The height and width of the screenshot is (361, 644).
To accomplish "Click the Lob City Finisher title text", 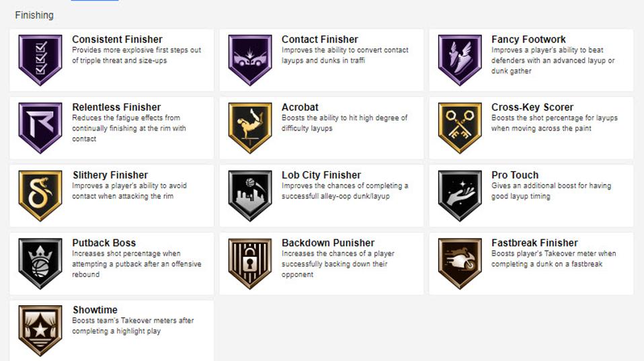I will coord(321,175).
